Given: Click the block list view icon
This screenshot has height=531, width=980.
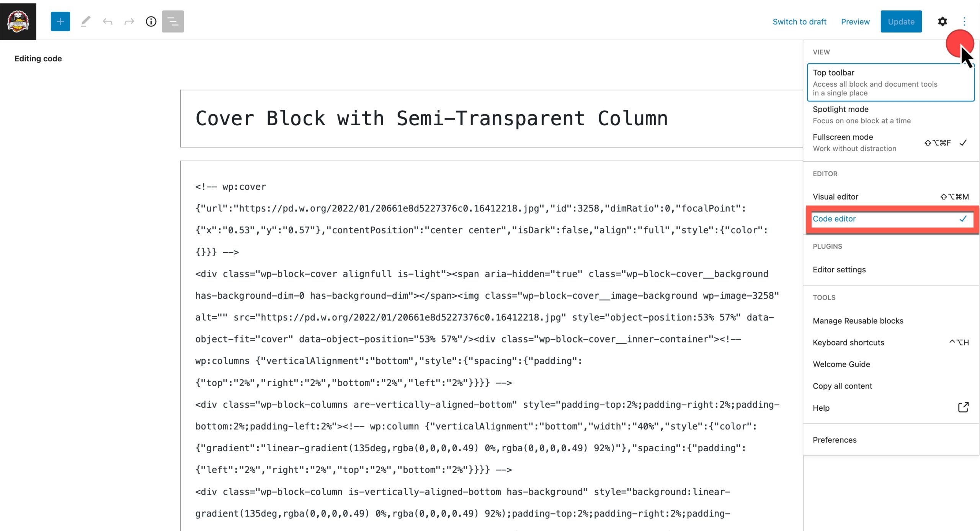Looking at the screenshot, I should (x=173, y=21).
